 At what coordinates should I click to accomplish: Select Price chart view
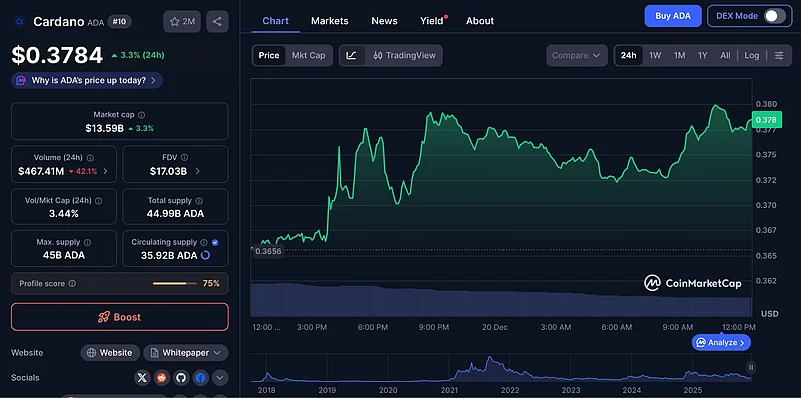pos(269,55)
